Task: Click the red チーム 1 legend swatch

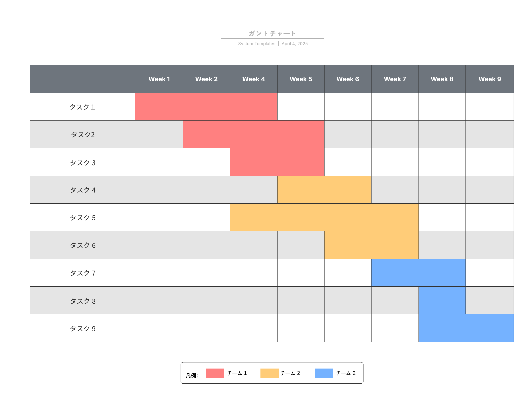Action: (x=215, y=373)
